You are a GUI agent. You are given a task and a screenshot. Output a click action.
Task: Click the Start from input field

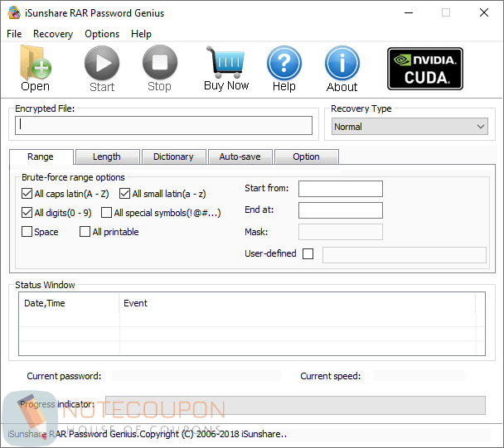pyautogui.click(x=341, y=189)
